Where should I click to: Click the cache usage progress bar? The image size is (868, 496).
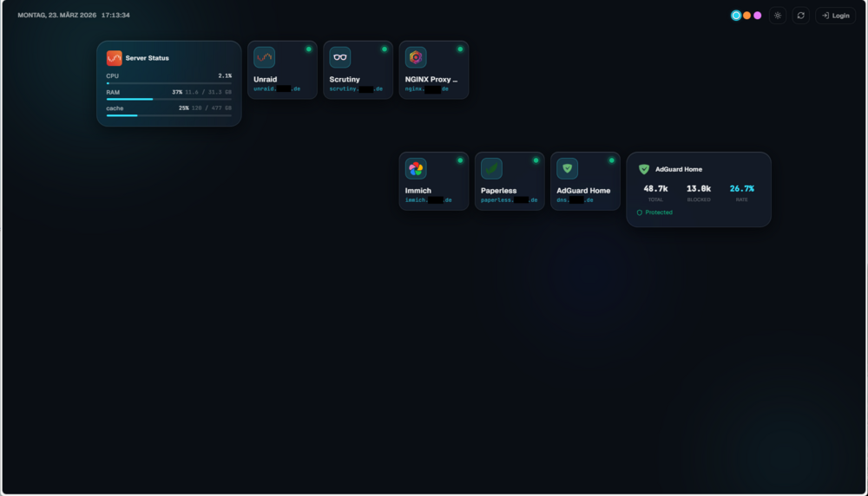169,115
